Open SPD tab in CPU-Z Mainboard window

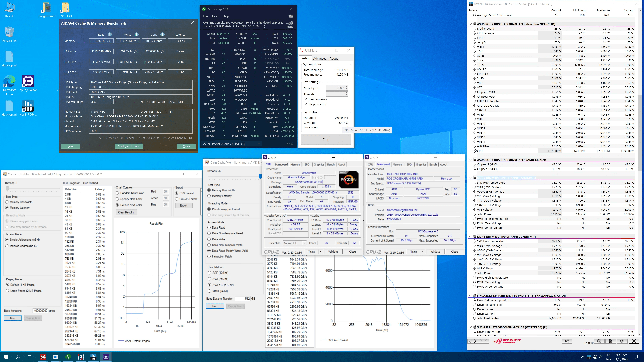coord(409,164)
